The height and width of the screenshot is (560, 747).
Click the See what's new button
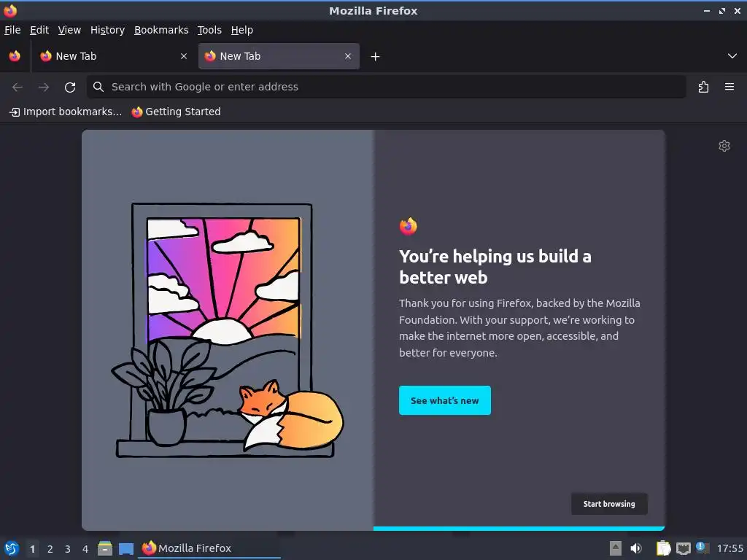point(445,400)
